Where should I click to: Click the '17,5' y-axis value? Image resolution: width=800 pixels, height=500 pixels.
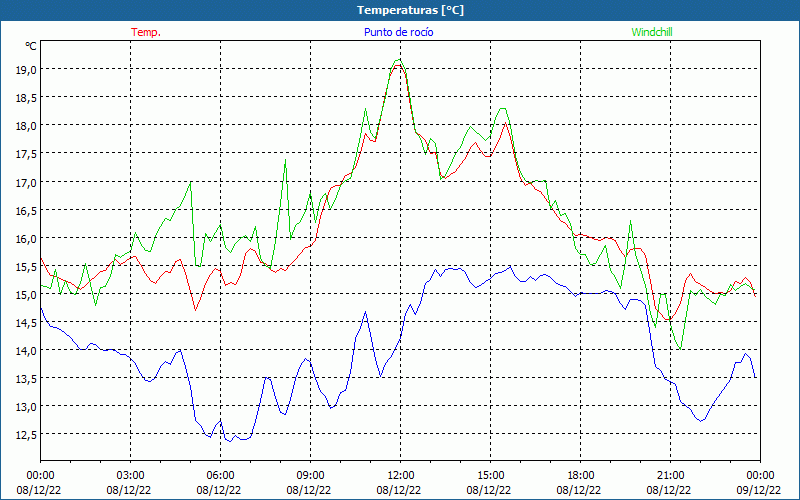[x=26, y=154]
